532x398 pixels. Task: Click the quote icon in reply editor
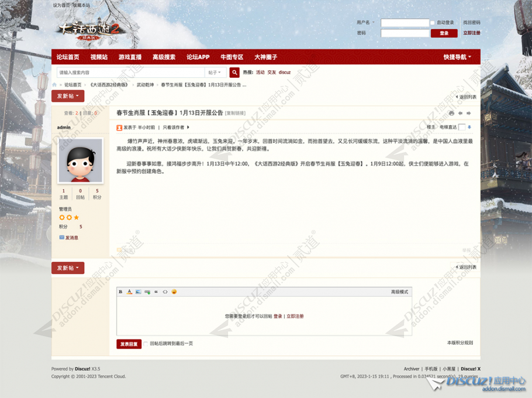pos(156,291)
